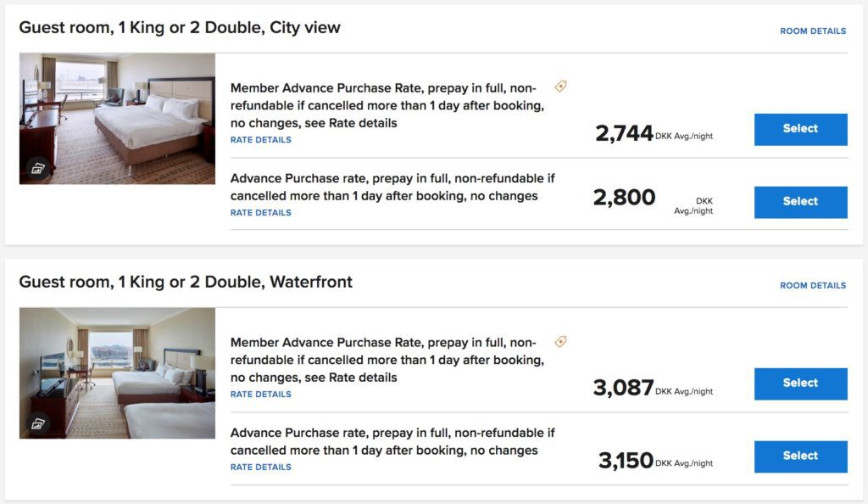Screen dimensions: 868x504
Task: Click the Waterfront Member Advance Purchase Rate description
Action: [385, 360]
